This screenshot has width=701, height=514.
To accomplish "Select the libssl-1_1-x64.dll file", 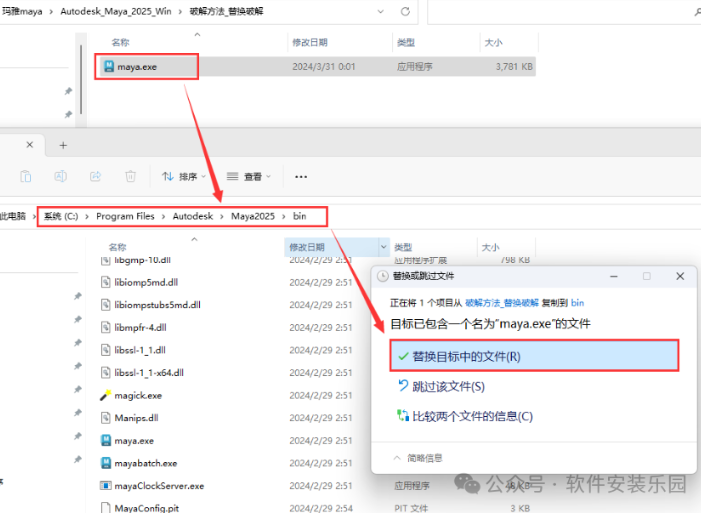I will point(148,373).
